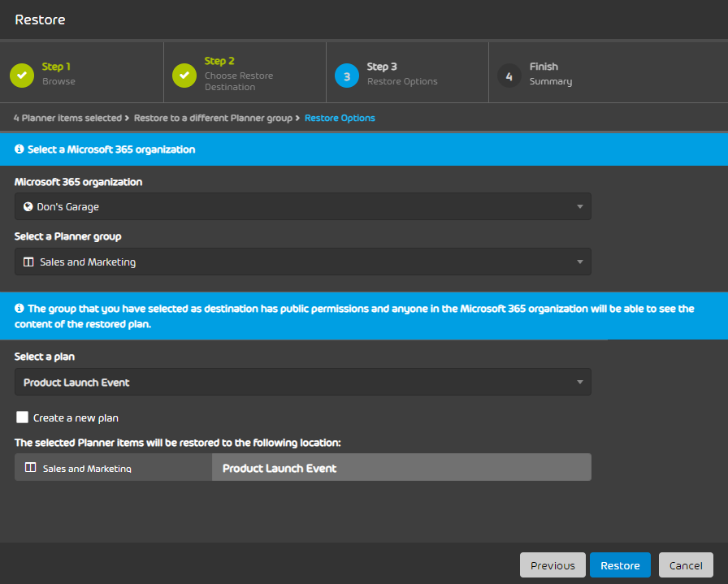Image resolution: width=728 pixels, height=584 pixels.
Task: Enable the Create a new plan checkbox
Action: [x=22, y=417]
